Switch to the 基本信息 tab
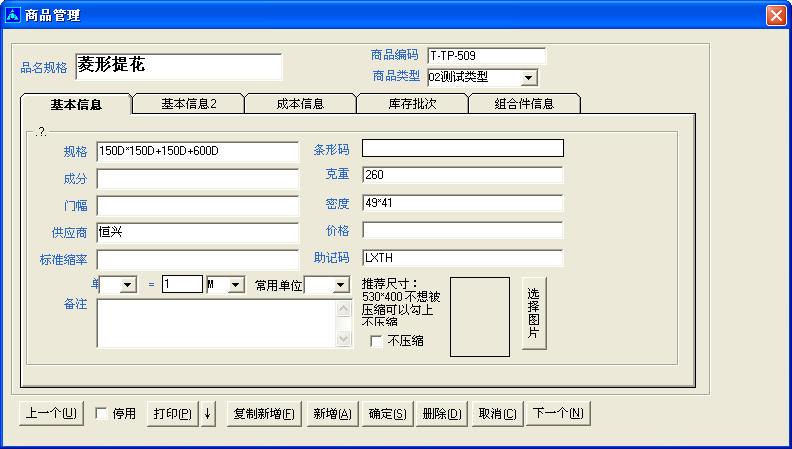This screenshot has width=792, height=449. tap(76, 105)
